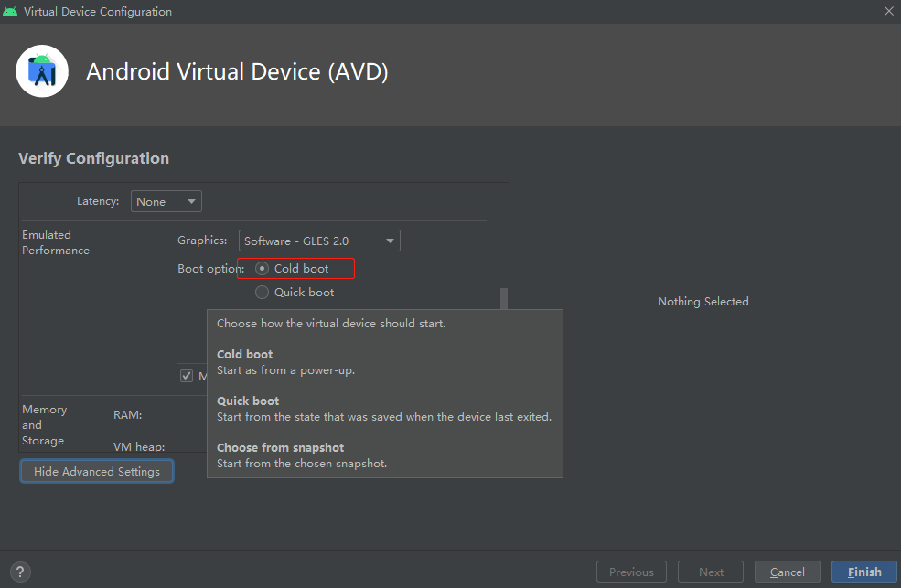Viewport: 901px width, 588px height.
Task: Click the 'Android Virtual Device (AVD)' title
Action: tap(237, 71)
